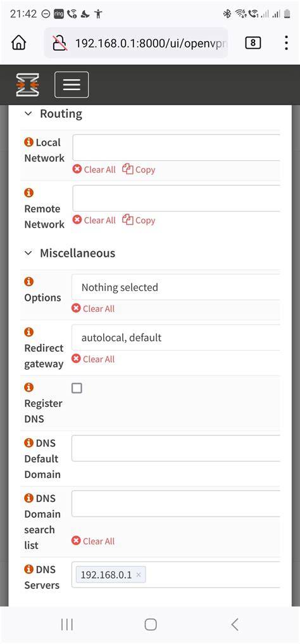Open the hamburger navigation menu
This screenshot has width=300, height=644.
[72, 84]
